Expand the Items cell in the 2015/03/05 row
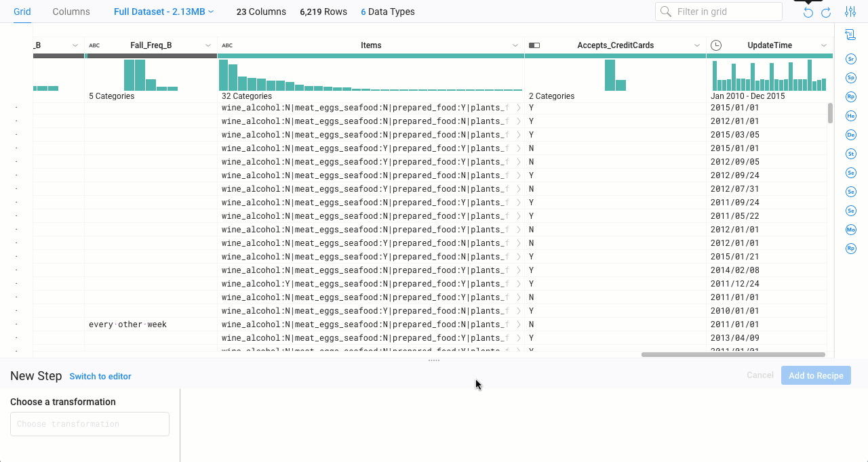Viewport: 868px width, 462px height. point(519,135)
